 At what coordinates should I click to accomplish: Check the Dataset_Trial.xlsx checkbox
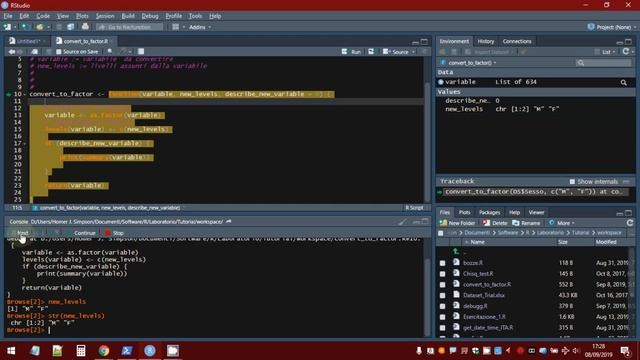tap(442, 296)
